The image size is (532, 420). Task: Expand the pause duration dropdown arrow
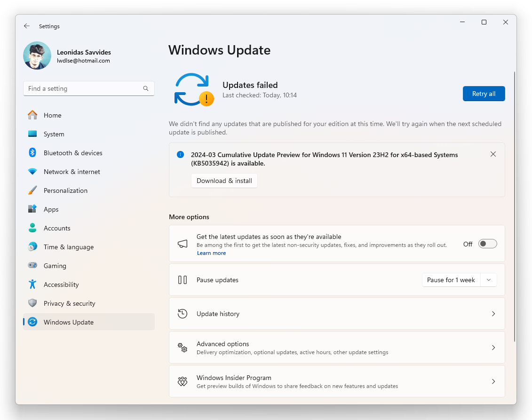[489, 280]
